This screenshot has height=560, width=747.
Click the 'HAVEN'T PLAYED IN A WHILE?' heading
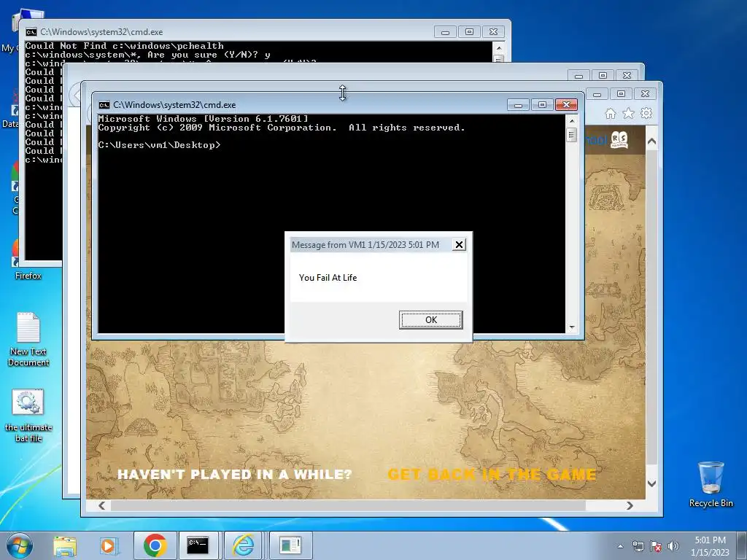point(234,474)
